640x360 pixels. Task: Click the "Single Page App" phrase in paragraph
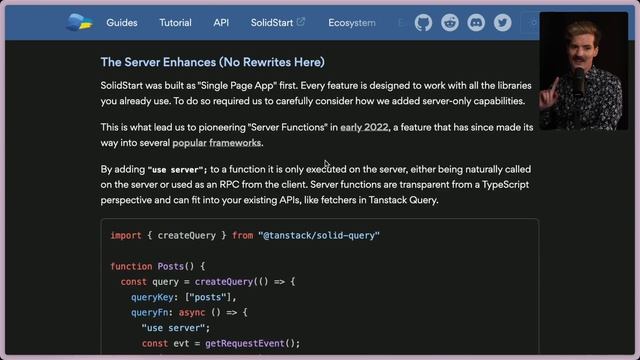237,86
